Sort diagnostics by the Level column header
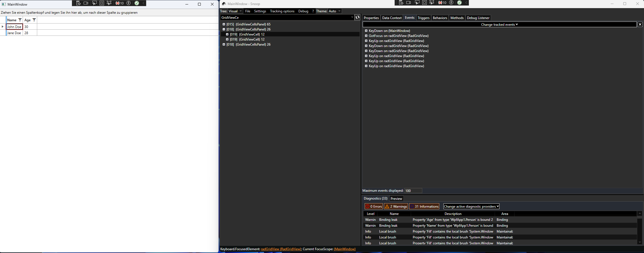 370,214
